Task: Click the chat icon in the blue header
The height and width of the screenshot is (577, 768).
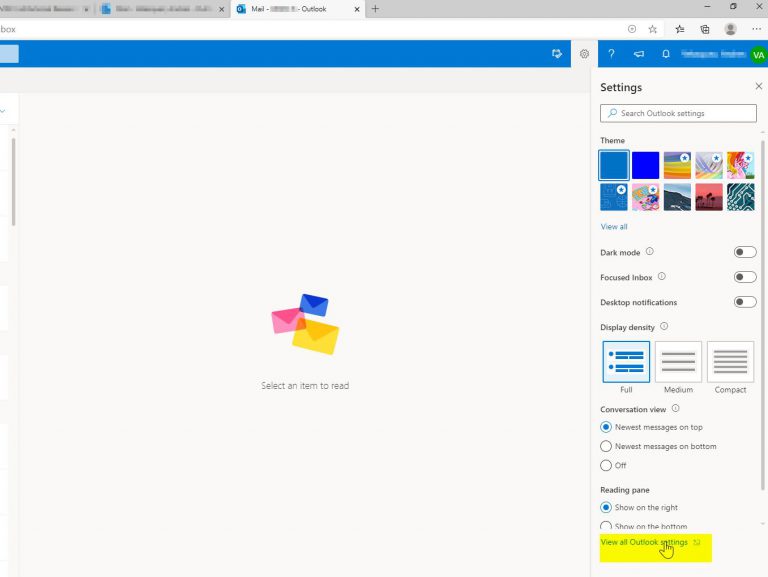Action: pos(557,54)
